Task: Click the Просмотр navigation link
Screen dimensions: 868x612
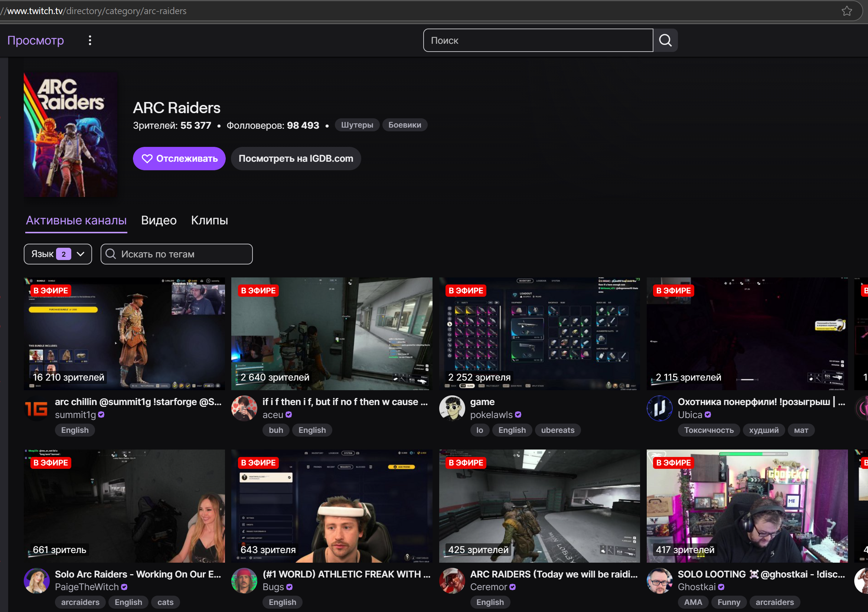Action: [36, 40]
